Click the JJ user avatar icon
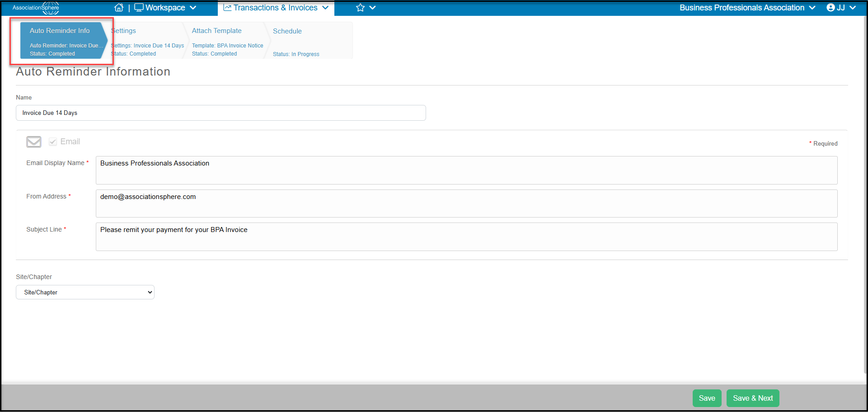The height and width of the screenshot is (412, 868). 830,8
